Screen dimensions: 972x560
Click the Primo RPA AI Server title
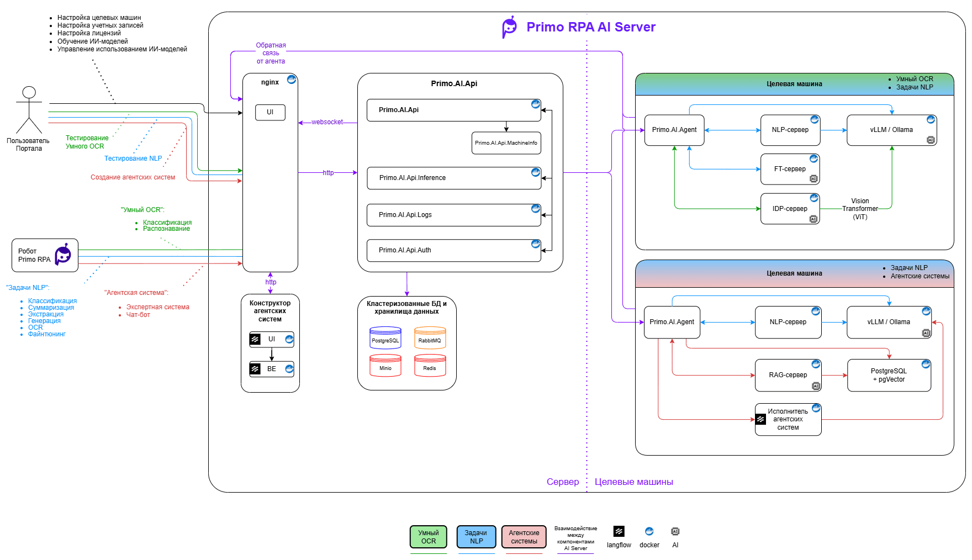[591, 27]
